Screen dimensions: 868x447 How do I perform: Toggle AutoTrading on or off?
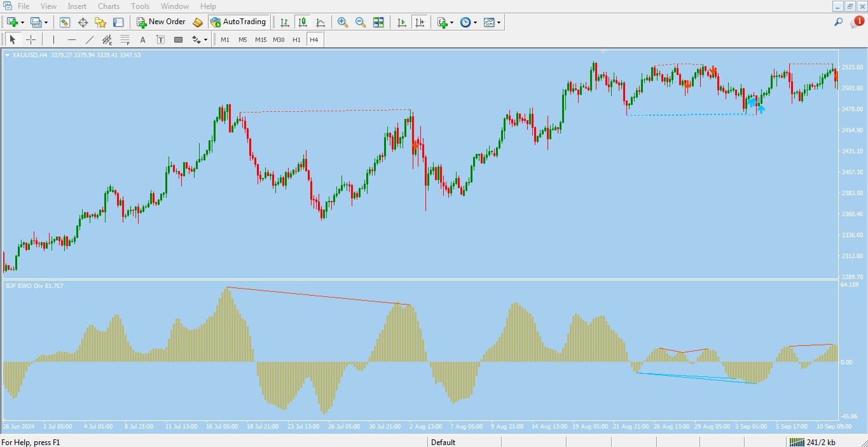[238, 21]
